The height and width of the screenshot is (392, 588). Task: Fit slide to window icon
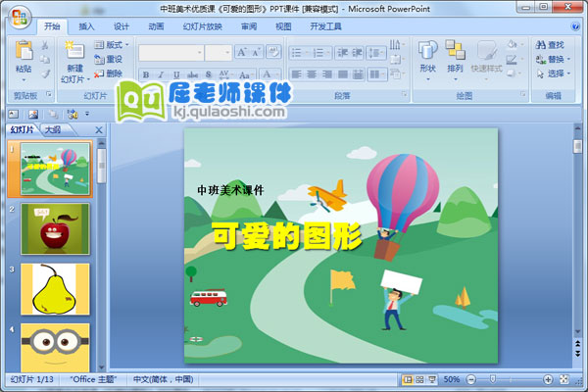[x=564, y=379]
